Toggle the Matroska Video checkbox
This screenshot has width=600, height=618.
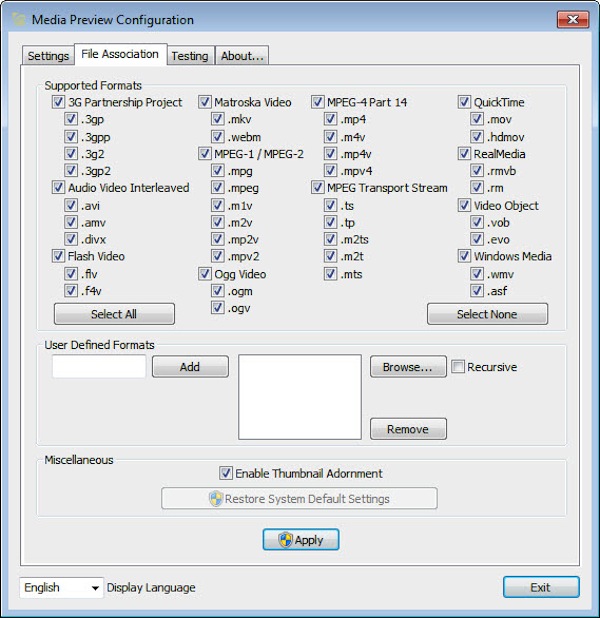click(x=205, y=102)
